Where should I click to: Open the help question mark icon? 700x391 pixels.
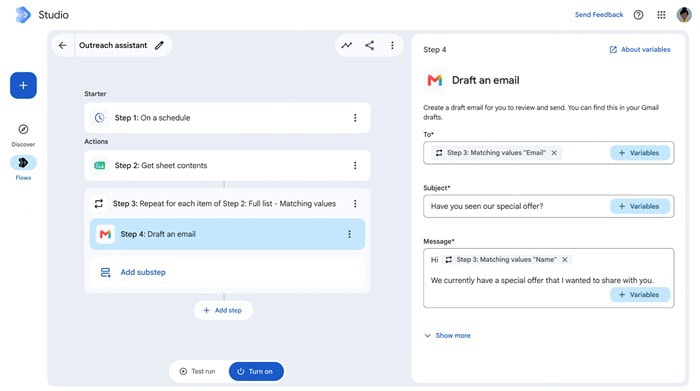(638, 15)
